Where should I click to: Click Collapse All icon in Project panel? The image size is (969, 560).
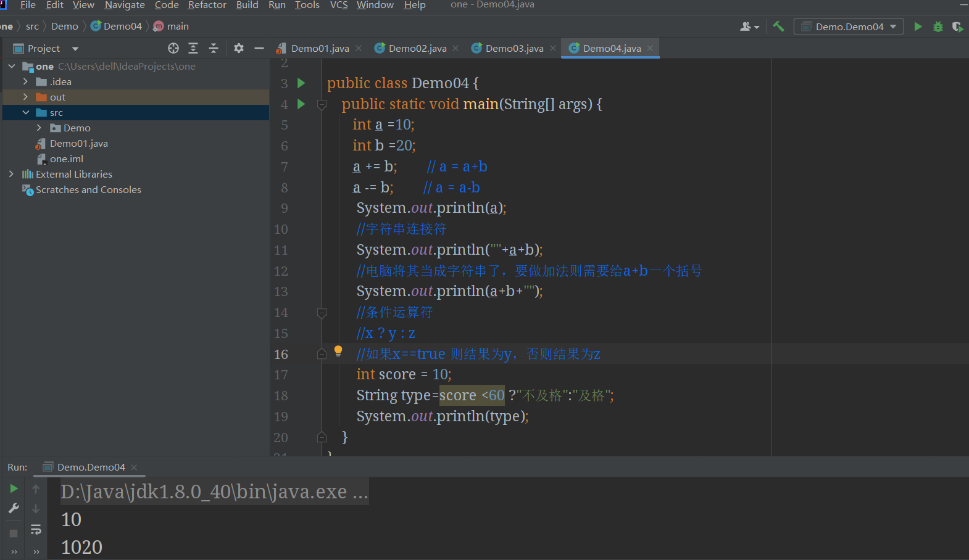[214, 48]
